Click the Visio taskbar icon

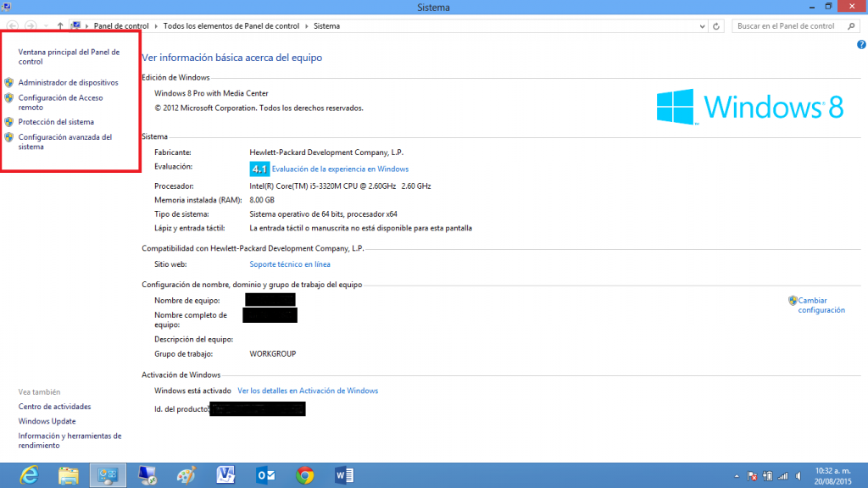(x=225, y=475)
